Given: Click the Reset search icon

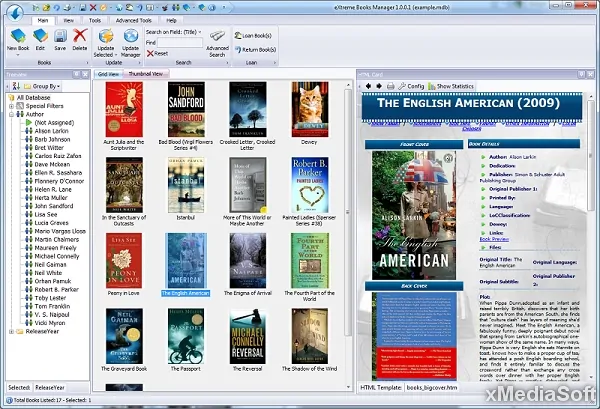Looking at the screenshot, I should pyautogui.click(x=150, y=54).
